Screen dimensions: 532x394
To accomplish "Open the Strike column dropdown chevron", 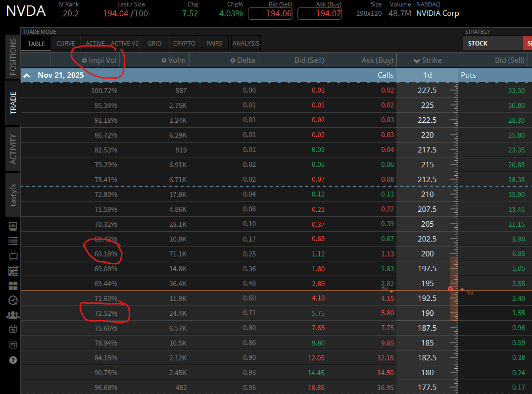I will pyautogui.click(x=417, y=61).
